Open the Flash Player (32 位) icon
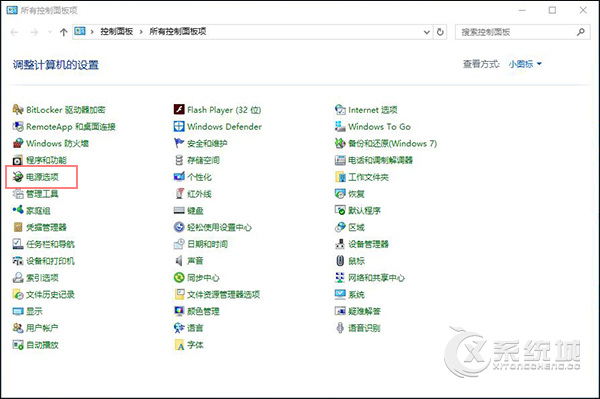This screenshot has width=600, height=399. pos(179,110)
